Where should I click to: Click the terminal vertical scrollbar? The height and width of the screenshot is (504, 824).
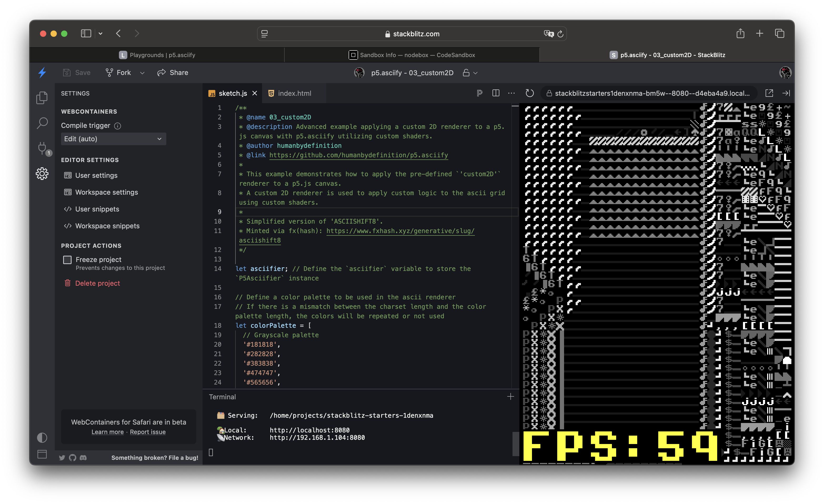pyautogui.click(x=515, y=444)
